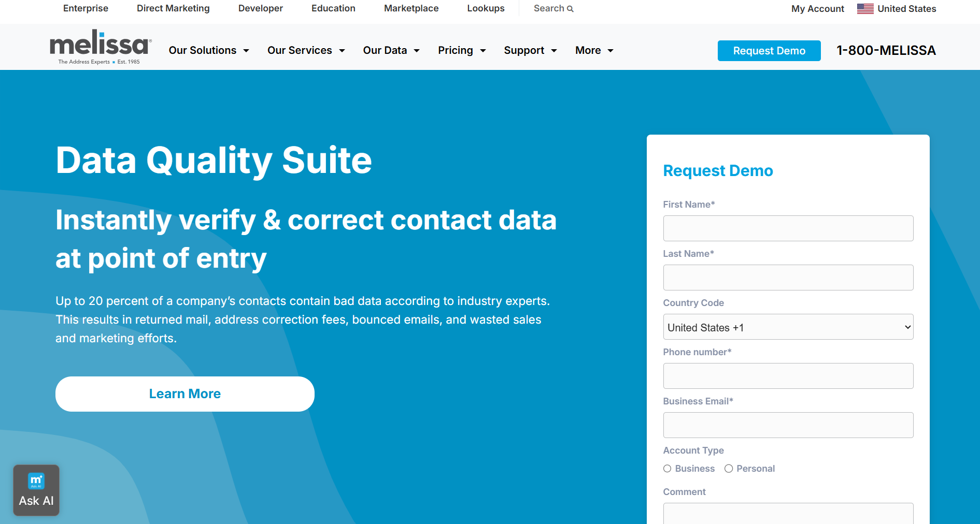Expand the Our Solutions menu
Screen dimensions: 980x524
tap(209, 50)
